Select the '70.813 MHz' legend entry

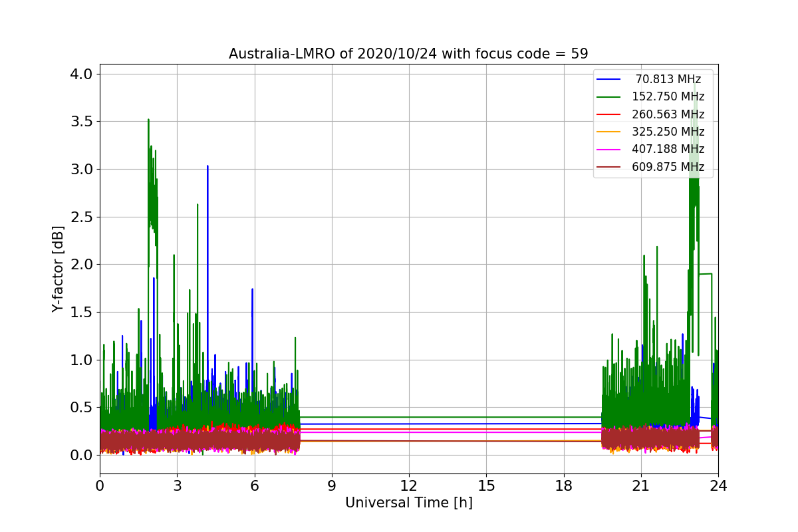pyautogui.click(x=668, y=79)
